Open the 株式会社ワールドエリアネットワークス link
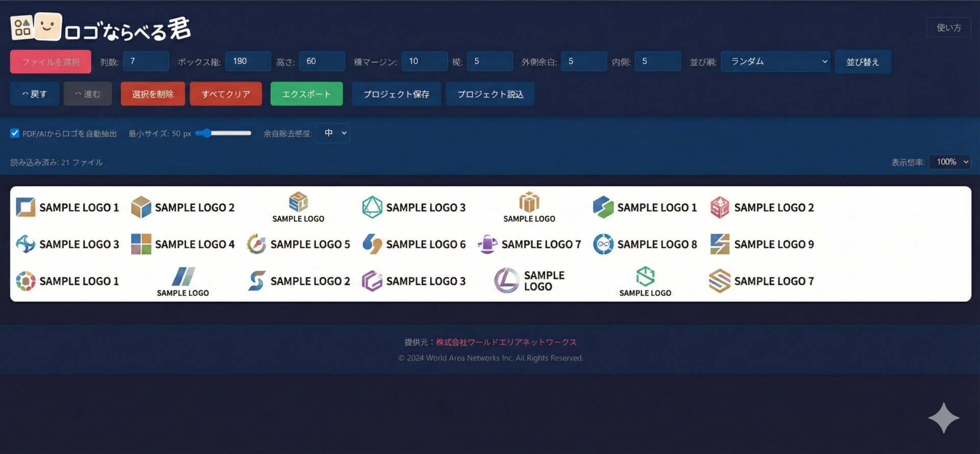This screenshot has height=454, width=980. [506, 342]
